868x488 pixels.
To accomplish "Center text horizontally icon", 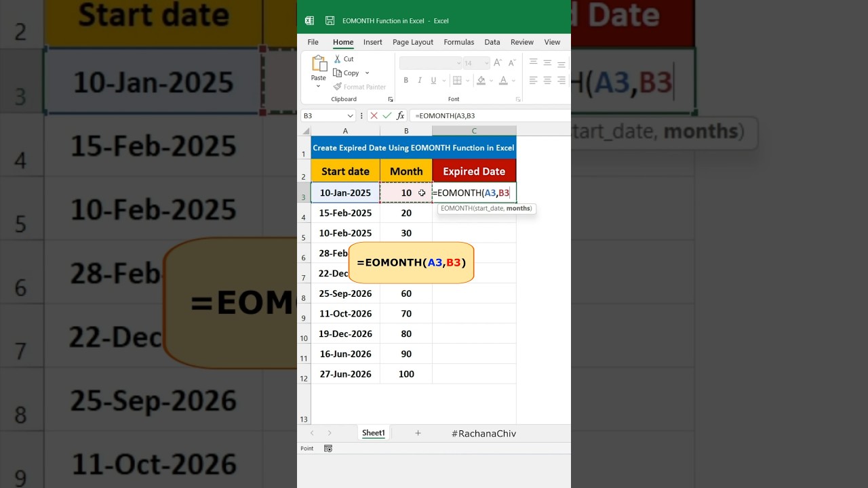I will pyautogui.click(x=547, y=81).
